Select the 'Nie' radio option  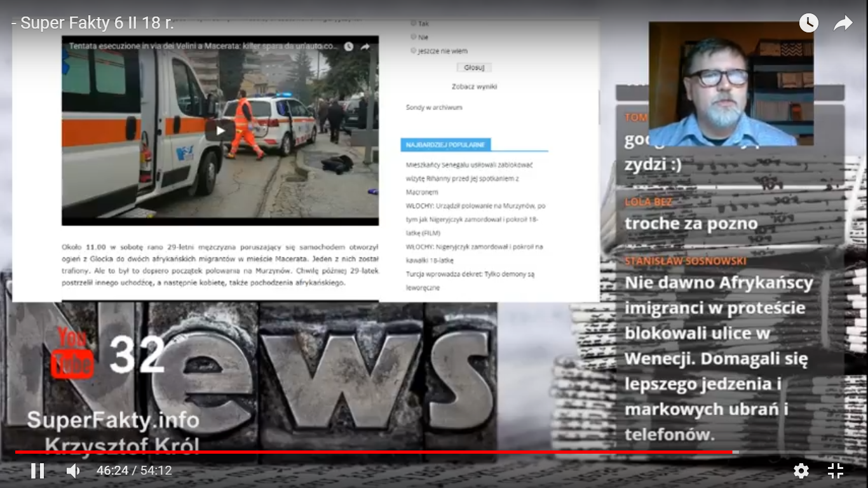[414, 37]
